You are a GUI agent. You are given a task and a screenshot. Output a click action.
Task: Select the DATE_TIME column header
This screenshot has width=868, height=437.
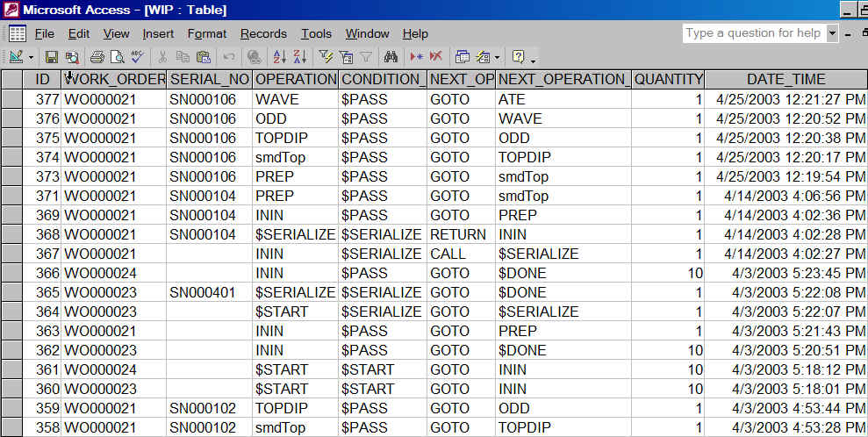pyautogui.click(x=786, y=79)
